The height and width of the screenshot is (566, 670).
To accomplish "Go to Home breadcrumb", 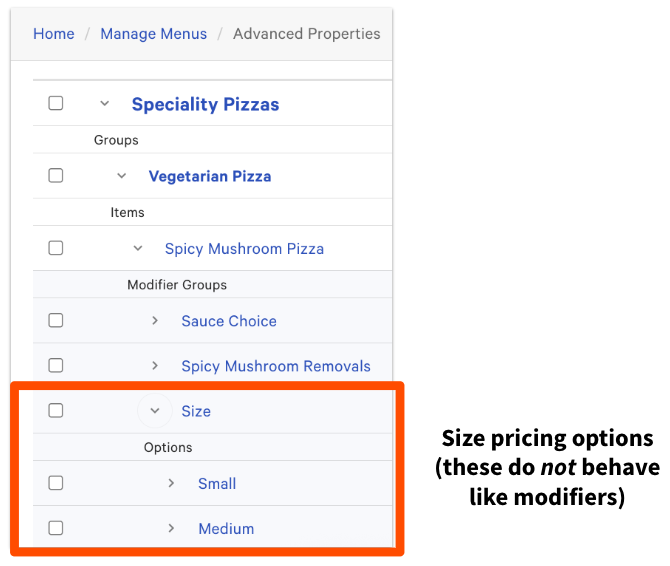I will (54, 34).
